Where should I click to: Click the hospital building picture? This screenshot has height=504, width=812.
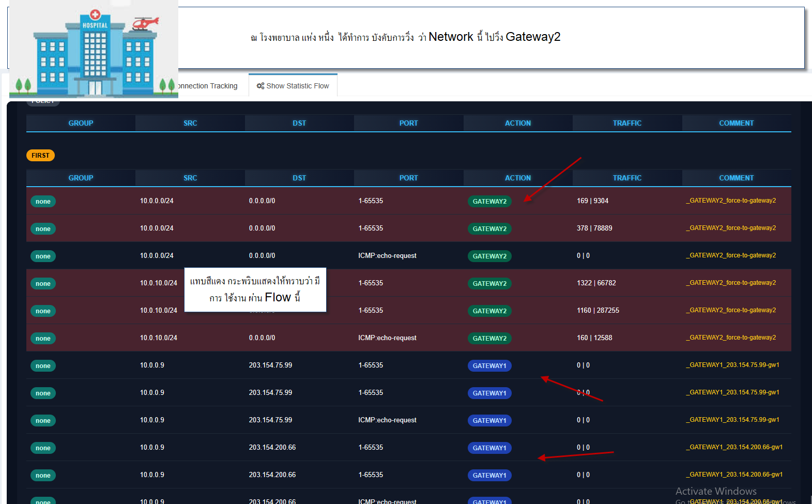tap(94, 49)
